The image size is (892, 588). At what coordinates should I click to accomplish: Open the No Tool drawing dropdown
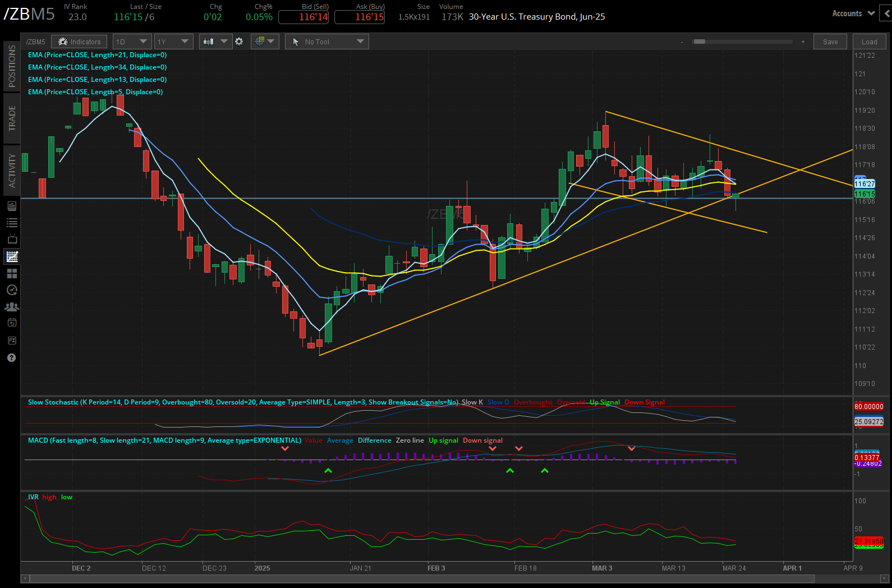click(360, 42)
